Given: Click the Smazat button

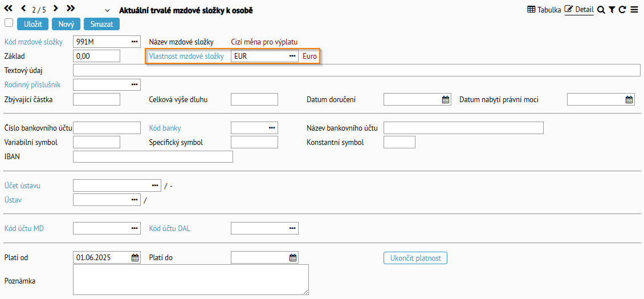Looking at the screenshot, I should coord(101,24).
